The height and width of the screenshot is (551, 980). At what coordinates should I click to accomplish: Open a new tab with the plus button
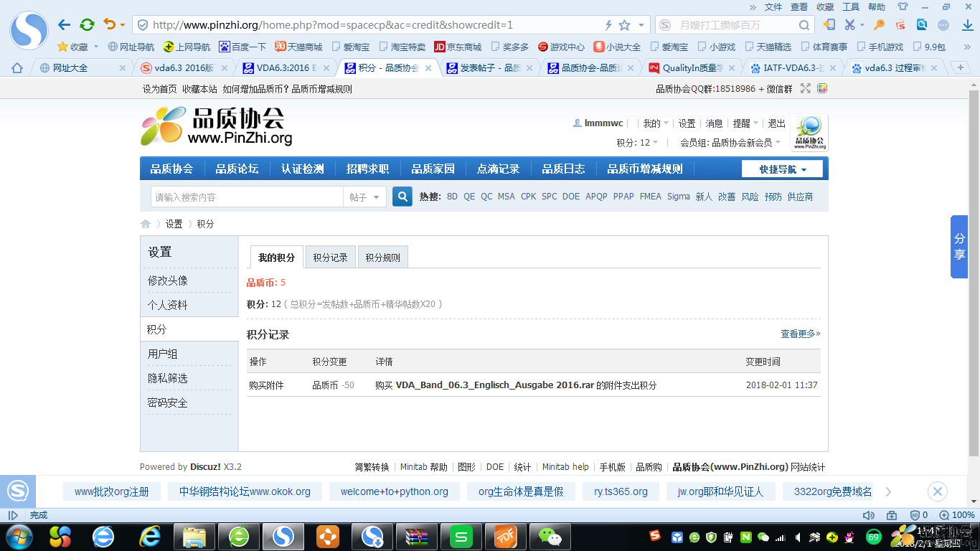coord(960,67)
